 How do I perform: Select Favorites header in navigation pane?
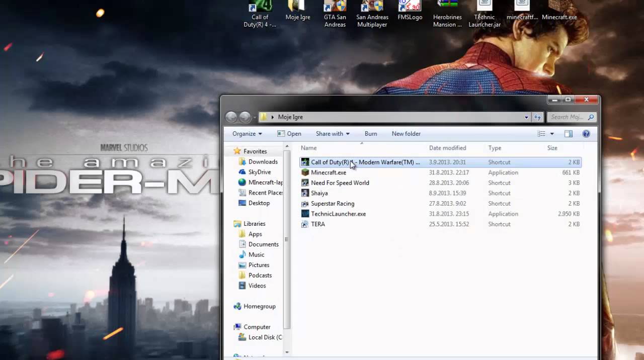tap(250, 151)
